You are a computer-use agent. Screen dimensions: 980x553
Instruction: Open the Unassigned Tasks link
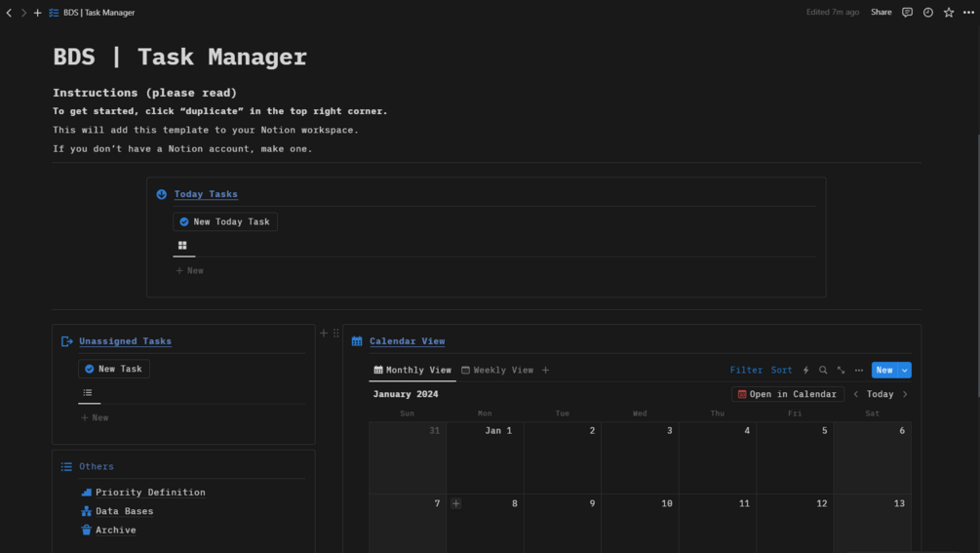[125, 341]
